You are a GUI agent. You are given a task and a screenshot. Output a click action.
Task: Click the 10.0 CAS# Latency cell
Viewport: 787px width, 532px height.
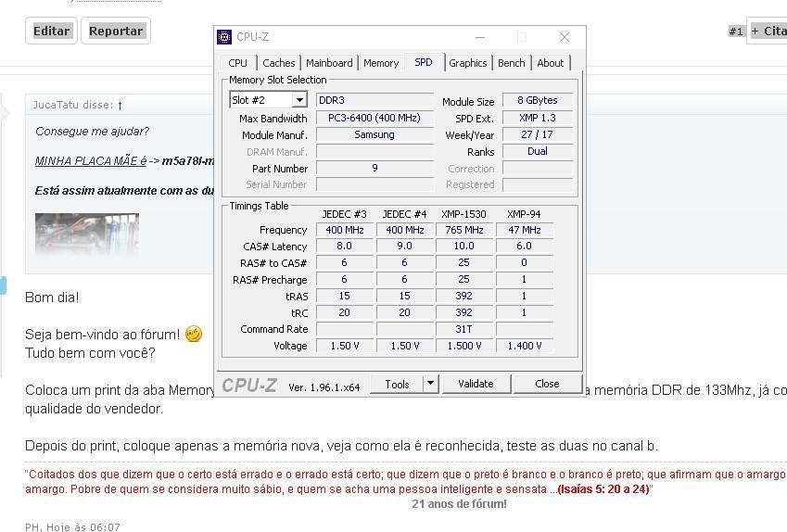click(x=464, y=246)
